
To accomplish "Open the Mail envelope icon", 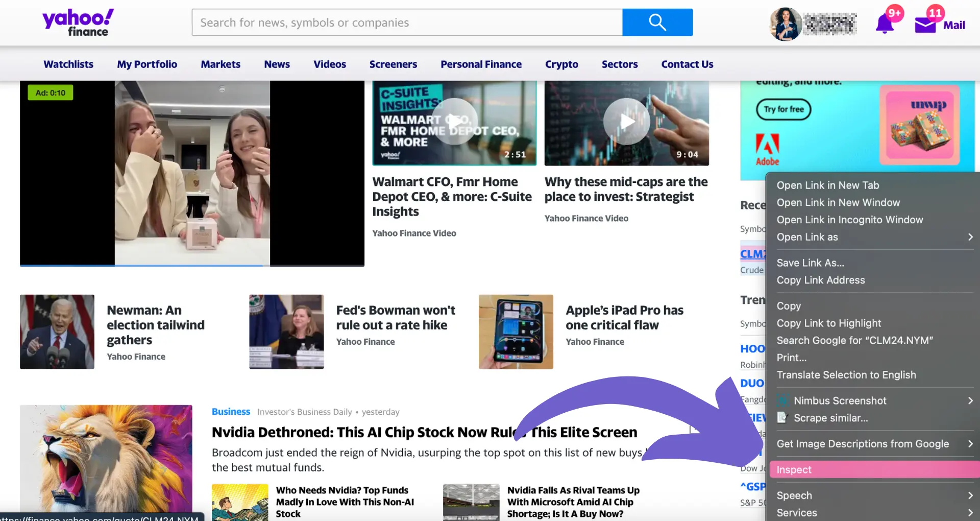I will (925, 25).
